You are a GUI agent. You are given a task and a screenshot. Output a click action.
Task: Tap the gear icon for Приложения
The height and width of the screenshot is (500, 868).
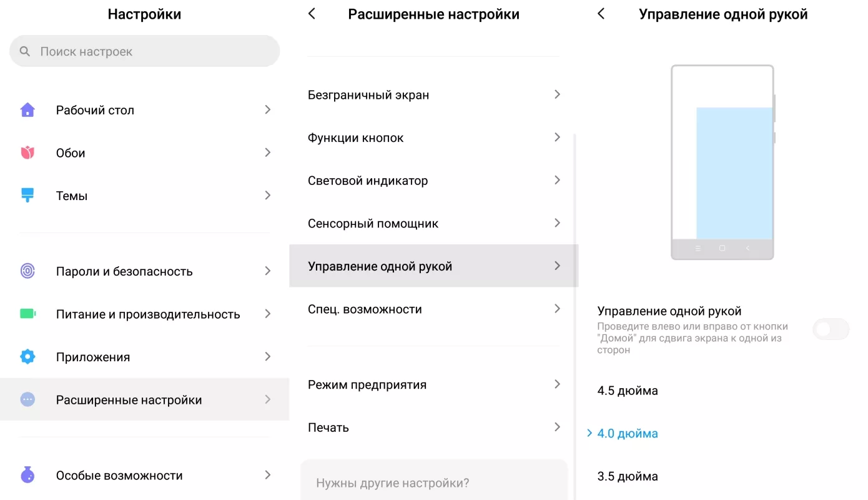27,356
